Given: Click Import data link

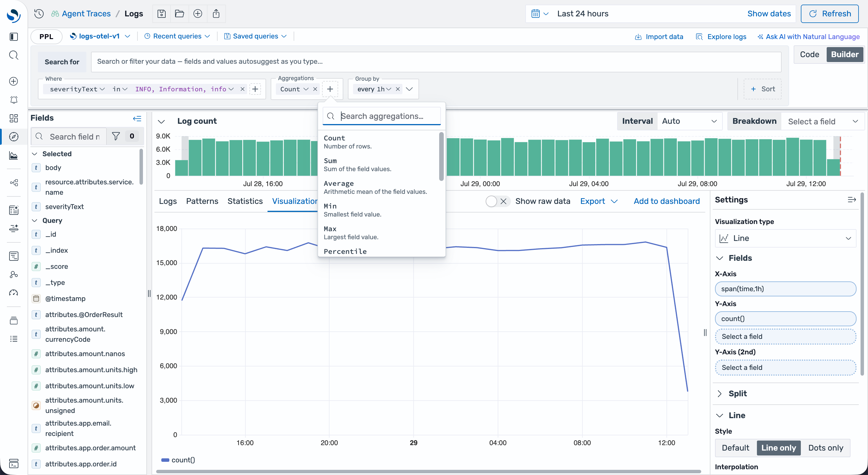Looking at the screenshot, I should pyautogui.click(x=659, y=37).
